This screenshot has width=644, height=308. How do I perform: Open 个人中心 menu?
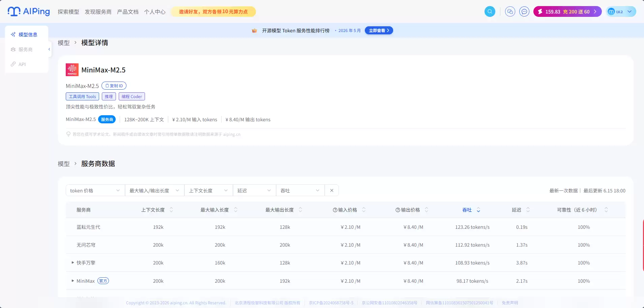click(155, 12)
